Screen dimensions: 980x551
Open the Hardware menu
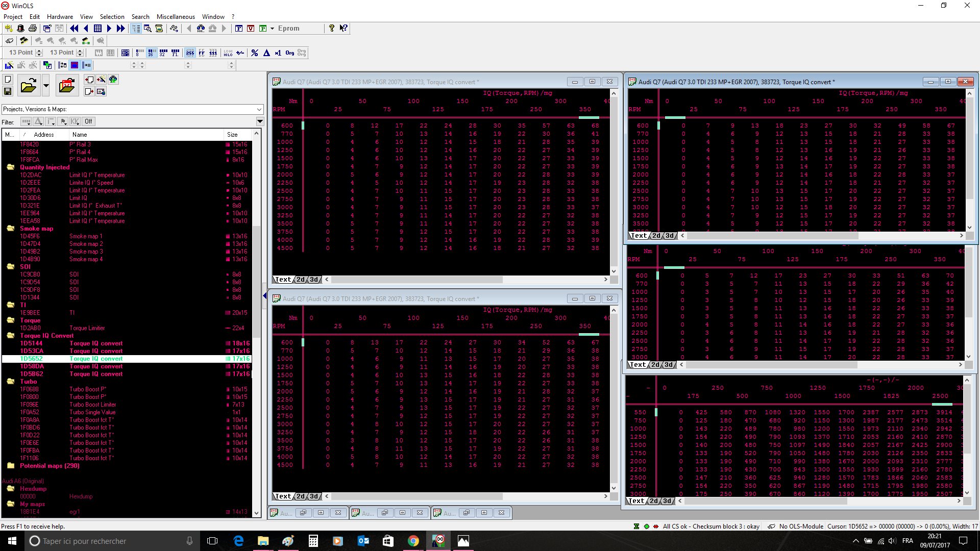pos(60,17)
